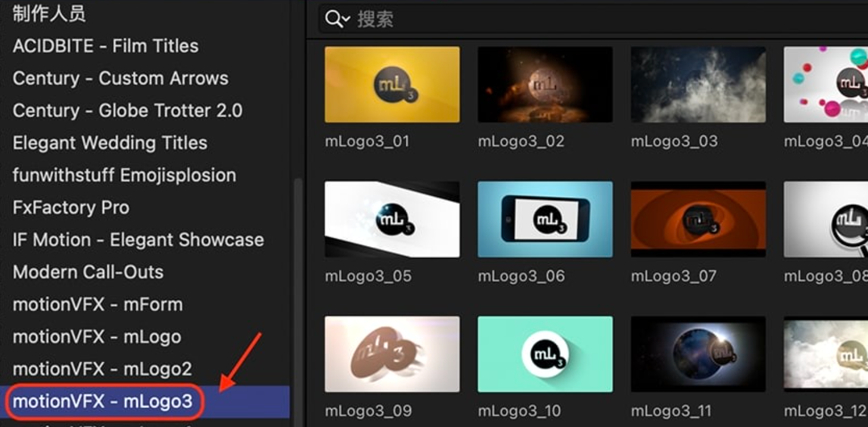Screen dimensions: 868x427
Task: Click the mLogo3_09 title label
Action: (x=368, y=411)
